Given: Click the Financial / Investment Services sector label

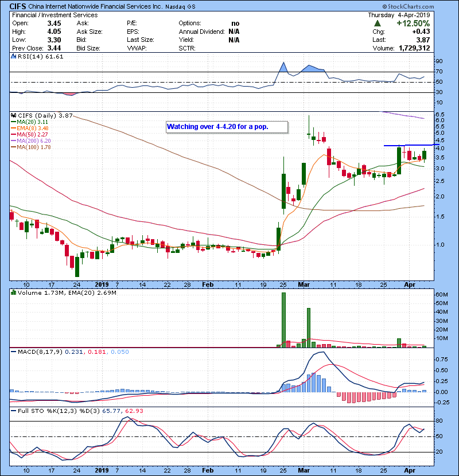Looking at the screenshot, I should pyautogui.click(x=55, y=15).
